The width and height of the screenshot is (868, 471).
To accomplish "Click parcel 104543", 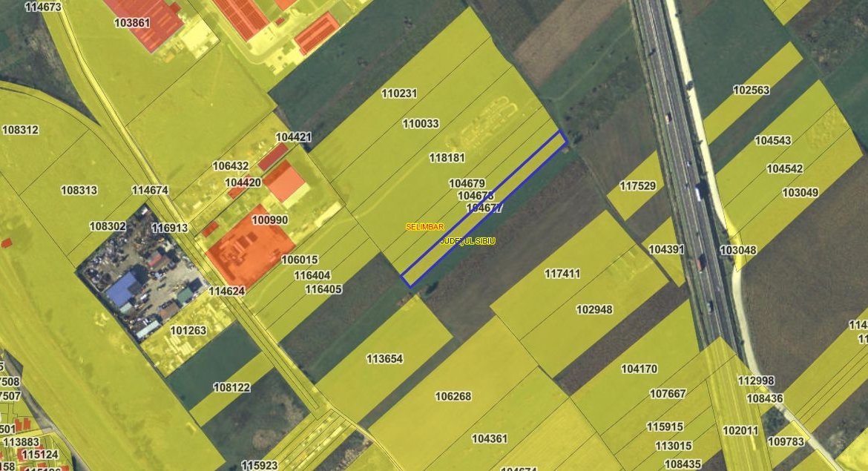I will point(773,140).
